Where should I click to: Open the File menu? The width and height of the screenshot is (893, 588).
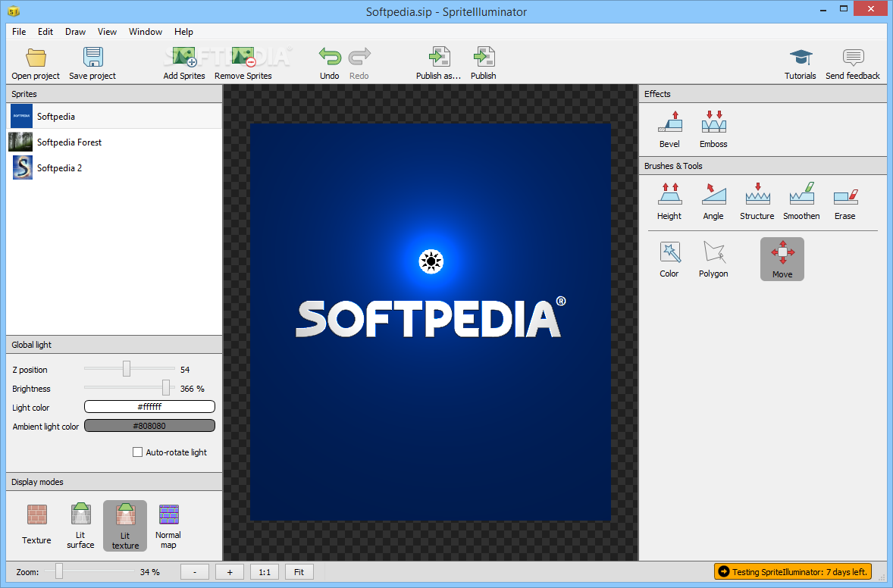19,32
